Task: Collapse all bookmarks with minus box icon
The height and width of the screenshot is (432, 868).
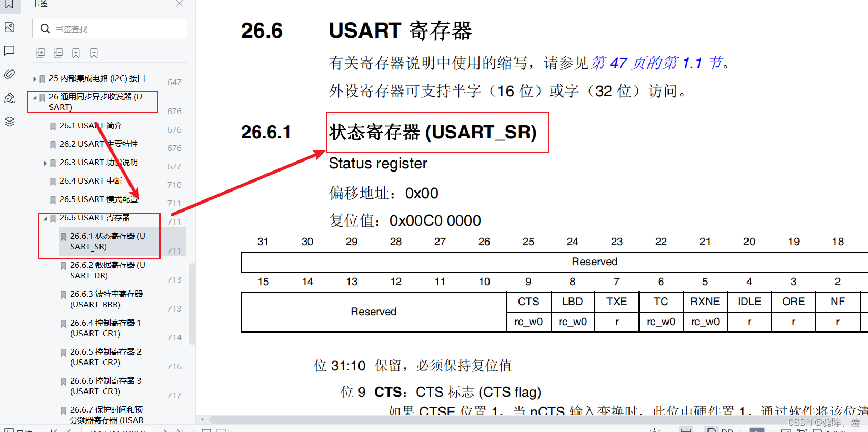Action: pos(58,53)
